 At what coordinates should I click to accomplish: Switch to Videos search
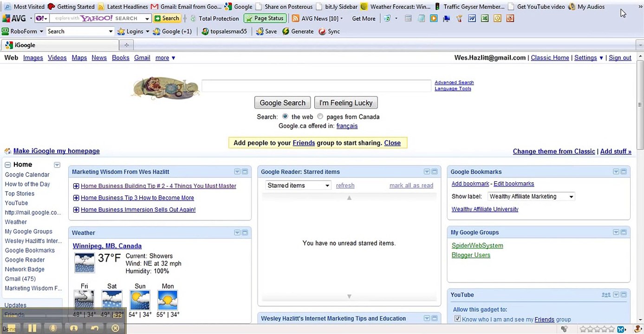57,58
